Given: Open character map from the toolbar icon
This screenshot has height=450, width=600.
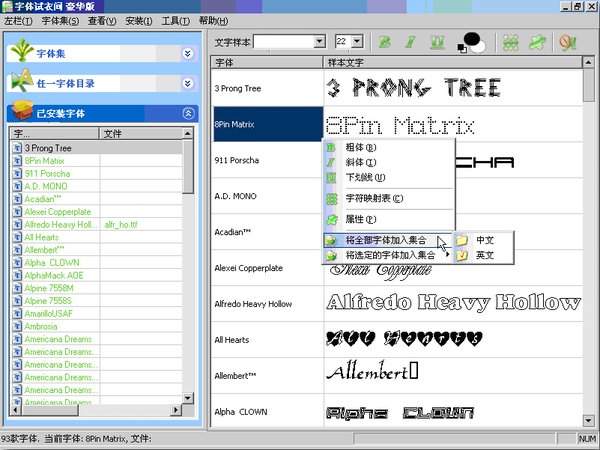Looking at the screenshot, I should 510,42.
